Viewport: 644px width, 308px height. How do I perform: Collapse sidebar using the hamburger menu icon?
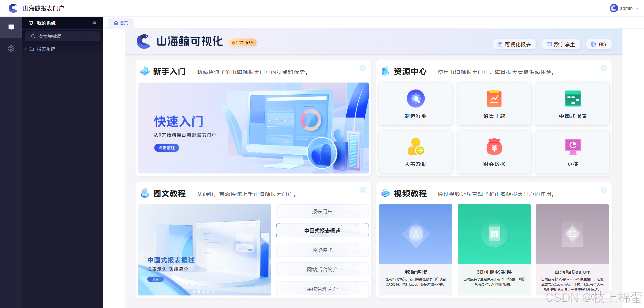pyautogui.click(x=94, y=23)
